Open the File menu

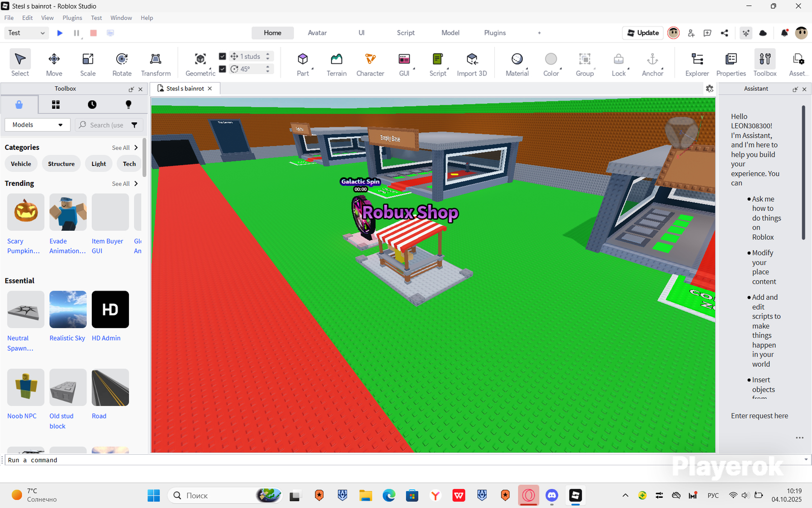point(9,18)
